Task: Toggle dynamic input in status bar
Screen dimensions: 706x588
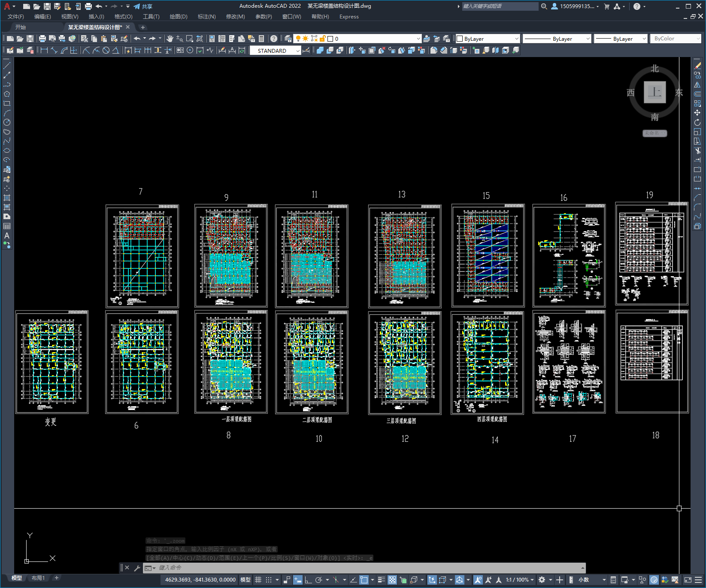Action: [x=297, y=580]
